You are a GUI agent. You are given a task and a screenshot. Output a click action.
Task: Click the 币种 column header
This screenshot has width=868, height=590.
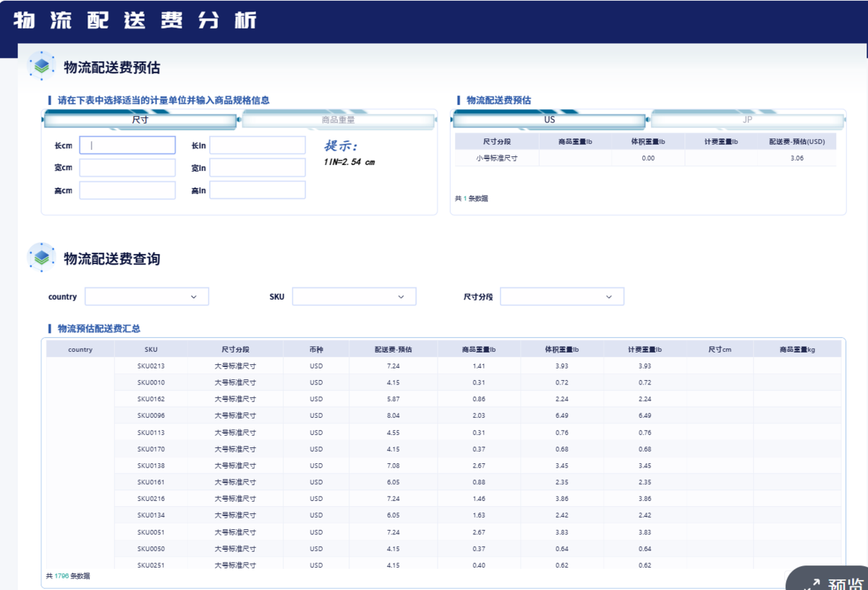(x=316, y=350)
